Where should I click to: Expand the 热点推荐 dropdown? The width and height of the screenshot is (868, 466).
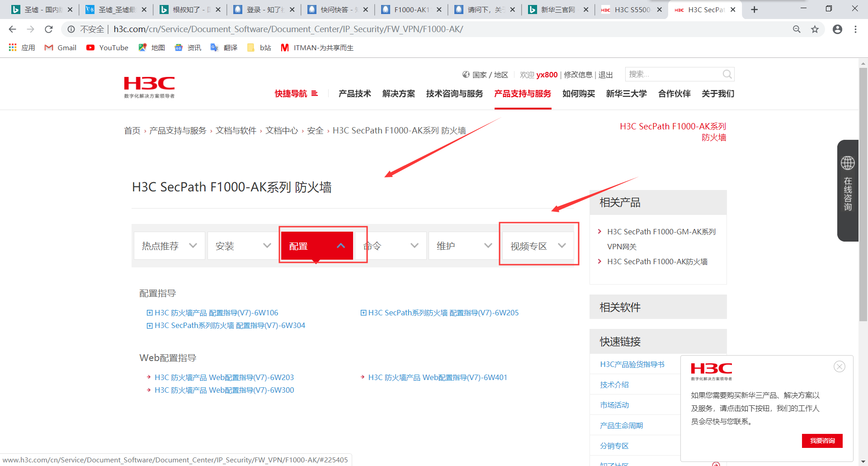click(x=170, y=246)
